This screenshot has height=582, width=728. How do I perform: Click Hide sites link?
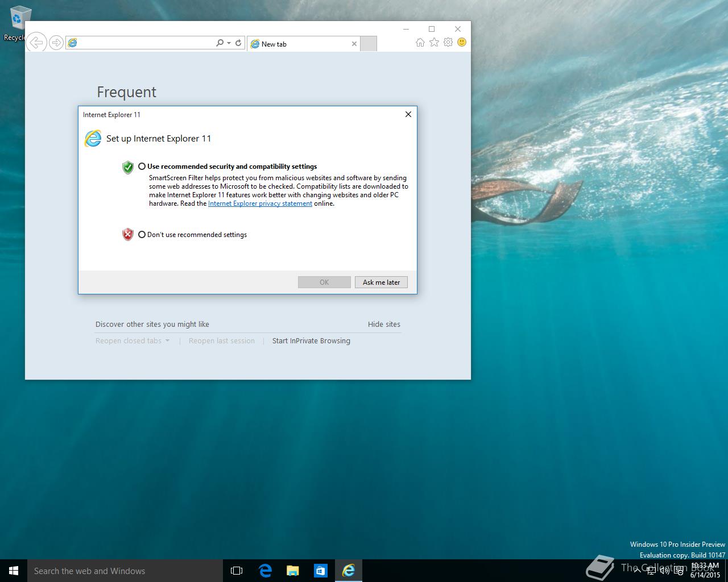[384, 325]
